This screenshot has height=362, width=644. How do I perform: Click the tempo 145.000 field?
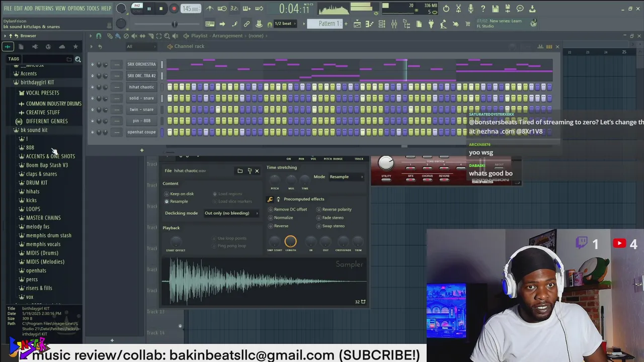(x=190, y=9)
